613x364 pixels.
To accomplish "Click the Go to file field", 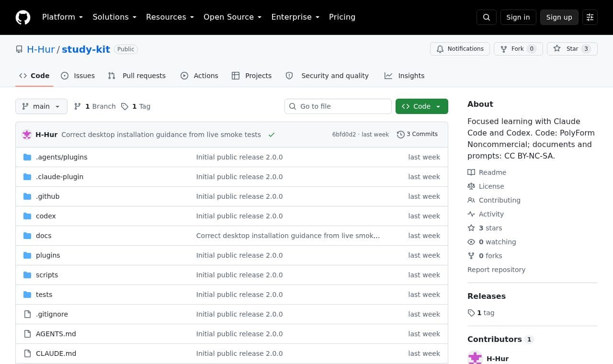I will 338,106.
